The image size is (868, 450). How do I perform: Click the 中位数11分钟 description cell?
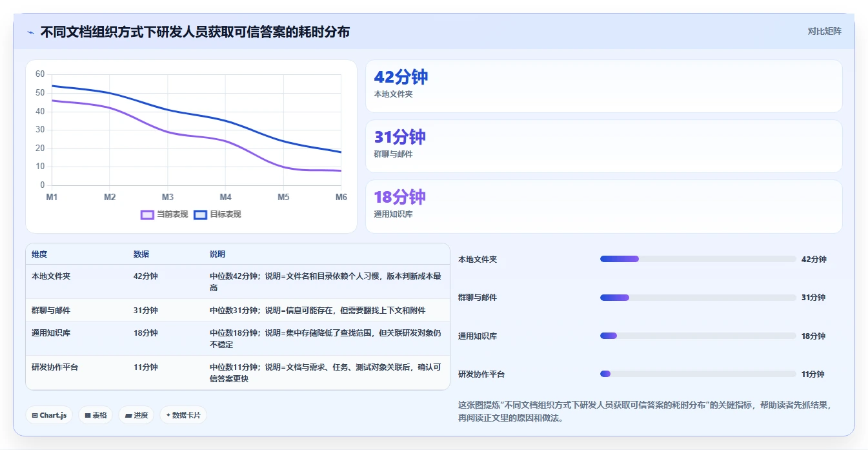tap(326, 373)
